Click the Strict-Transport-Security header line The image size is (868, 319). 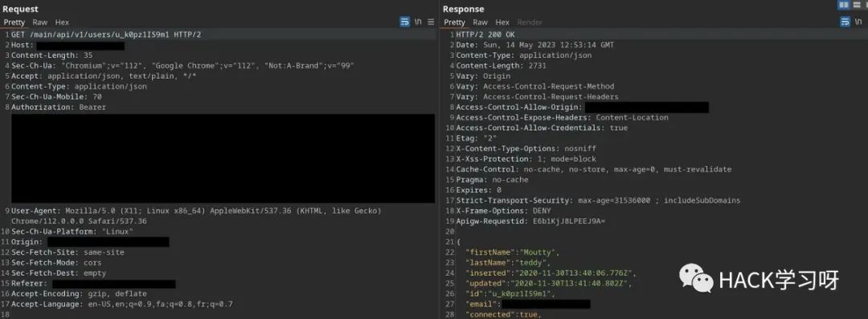tap(598, 201)
